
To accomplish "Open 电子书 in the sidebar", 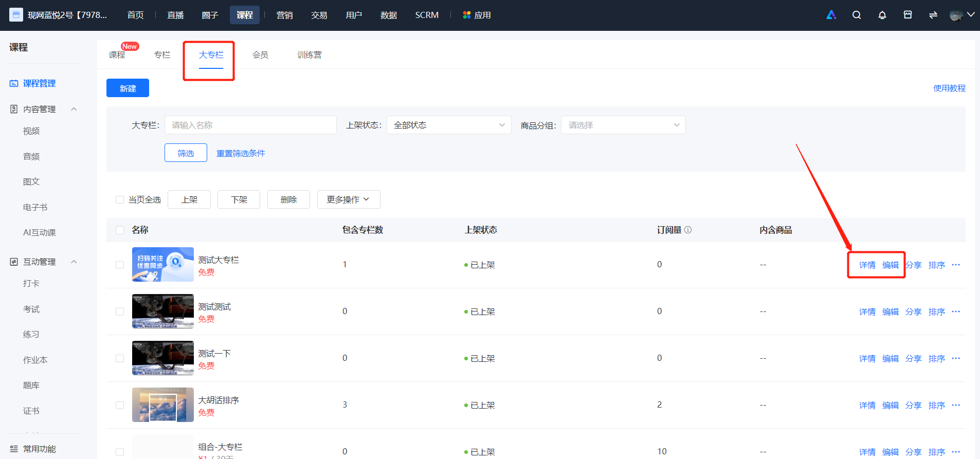I will pos(35,207).
